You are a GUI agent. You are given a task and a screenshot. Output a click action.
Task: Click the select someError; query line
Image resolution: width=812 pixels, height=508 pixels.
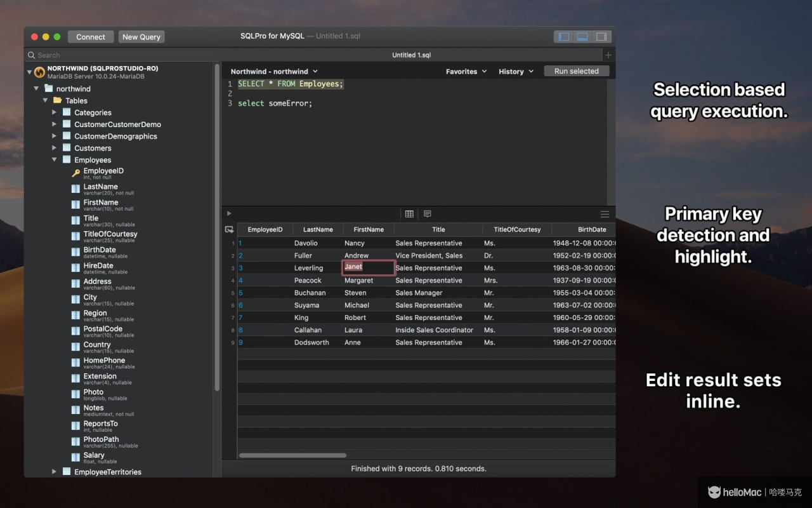click(275, 104)
